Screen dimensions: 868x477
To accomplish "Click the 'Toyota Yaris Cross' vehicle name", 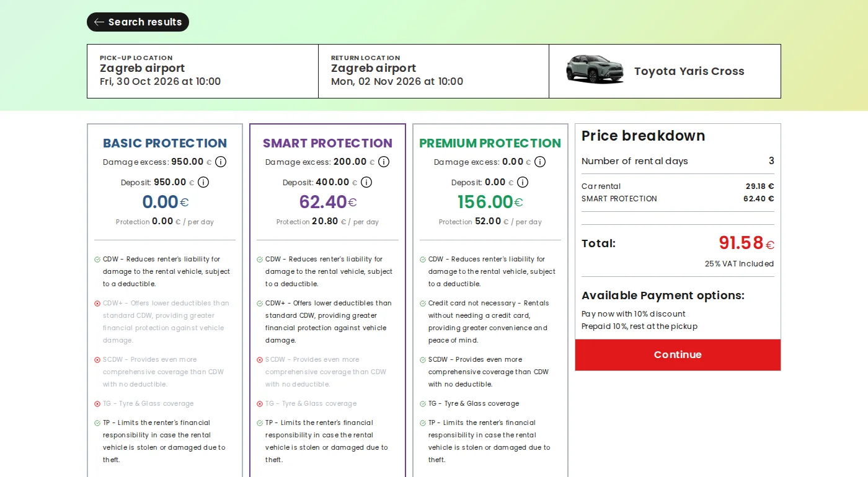I will point(689,71).
